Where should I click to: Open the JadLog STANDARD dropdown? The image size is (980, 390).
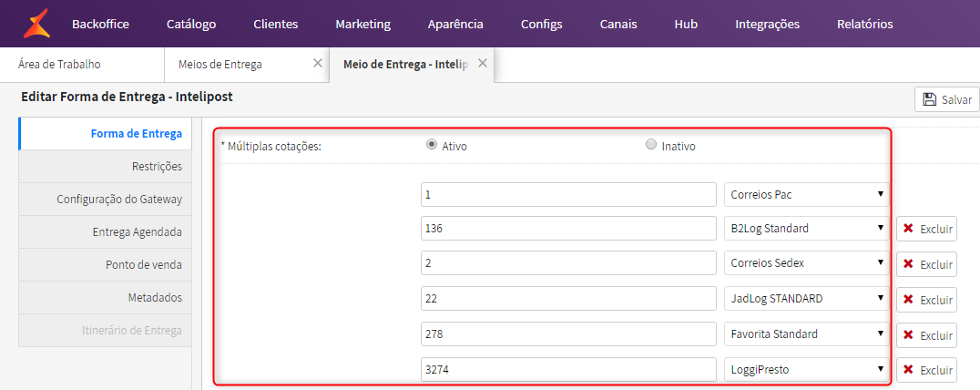click(x=806, y=299)
